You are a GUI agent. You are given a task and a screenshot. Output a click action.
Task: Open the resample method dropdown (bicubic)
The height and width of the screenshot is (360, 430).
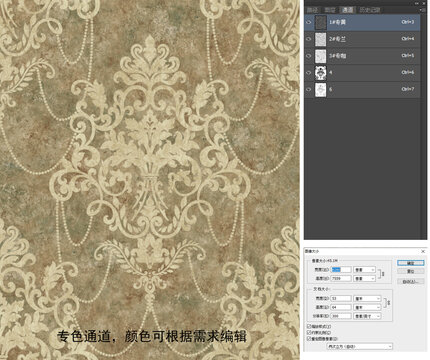coord(360,347)
